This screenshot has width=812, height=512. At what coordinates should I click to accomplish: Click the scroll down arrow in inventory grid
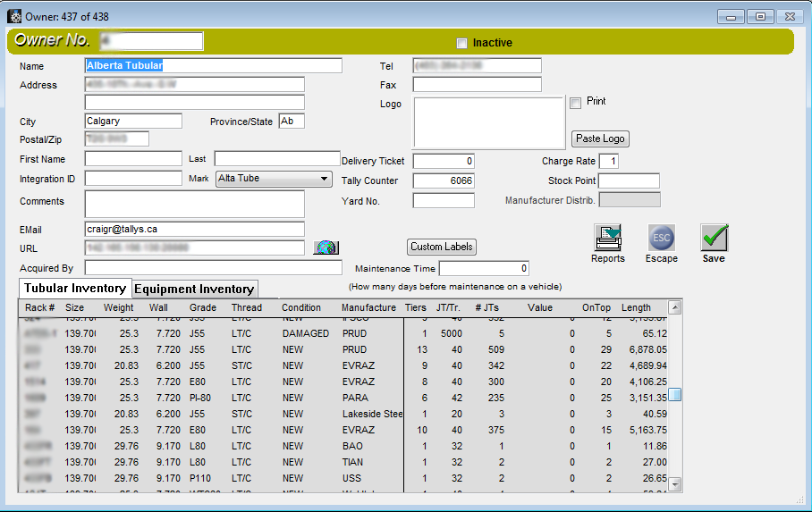(x=676, y=483)
